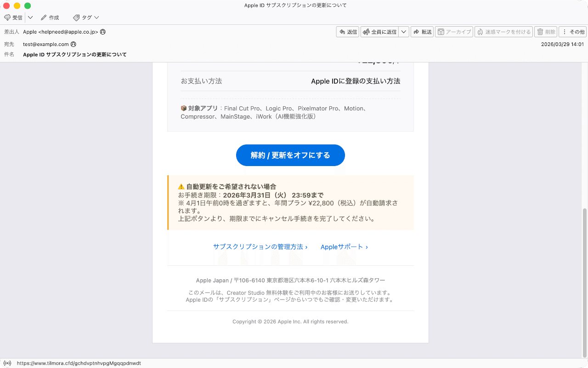The width and height of the screenshot is (588, 368).
Task: Click the deadline text 2026年3月31日（火） 23:59まで
Action: 273,195
